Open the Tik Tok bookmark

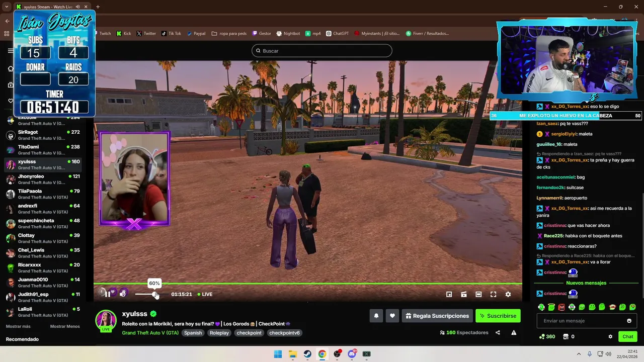click(171, 34)
